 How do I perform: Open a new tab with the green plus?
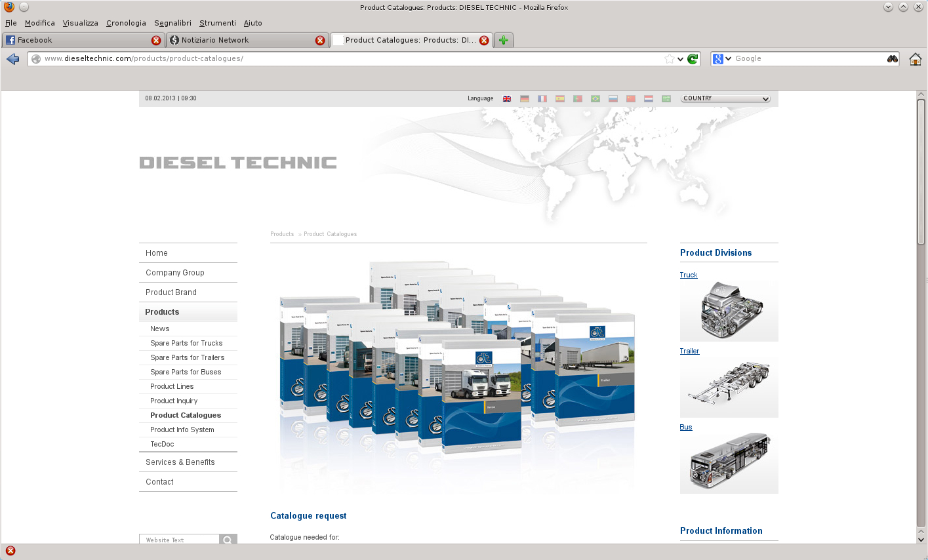point(504,40)
